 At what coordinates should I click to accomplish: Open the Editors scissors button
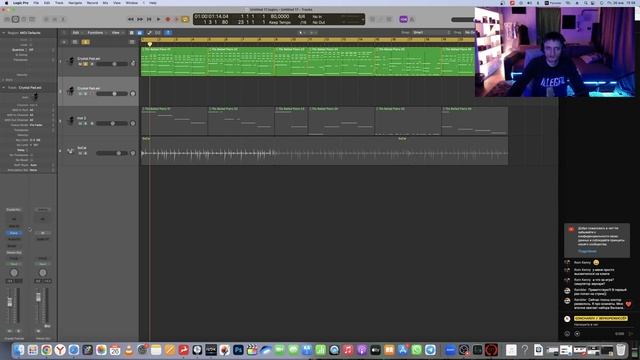[63, 19]
